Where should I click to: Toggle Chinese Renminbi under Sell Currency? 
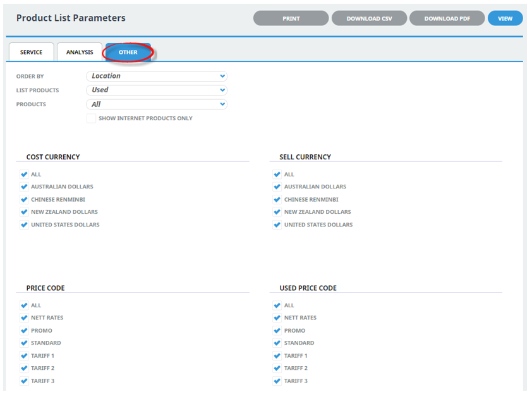[x=277, y=199]
